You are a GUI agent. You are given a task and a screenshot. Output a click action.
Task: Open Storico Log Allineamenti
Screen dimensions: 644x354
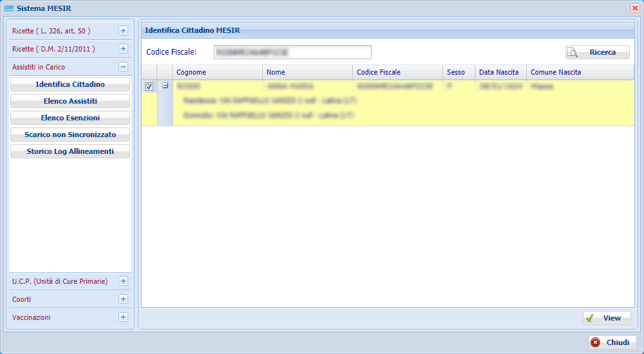click(x=70, y=151)
